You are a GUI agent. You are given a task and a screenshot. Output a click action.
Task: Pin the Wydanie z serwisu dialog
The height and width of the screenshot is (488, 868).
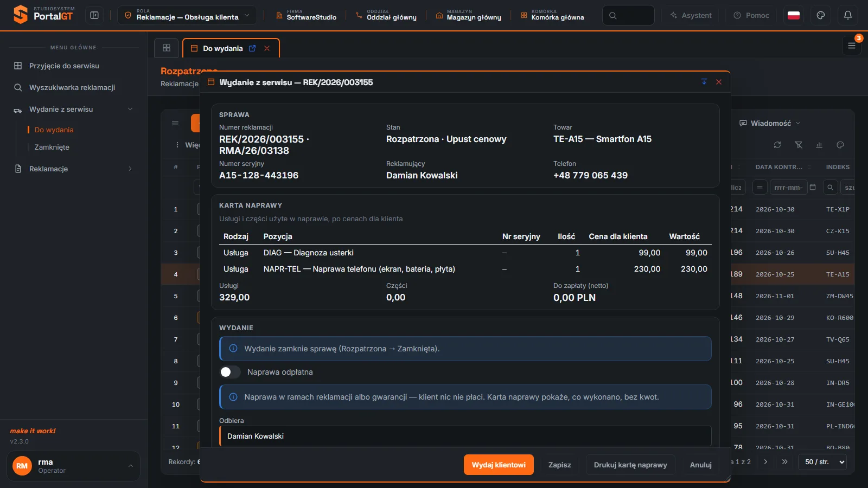pos(704,82)
